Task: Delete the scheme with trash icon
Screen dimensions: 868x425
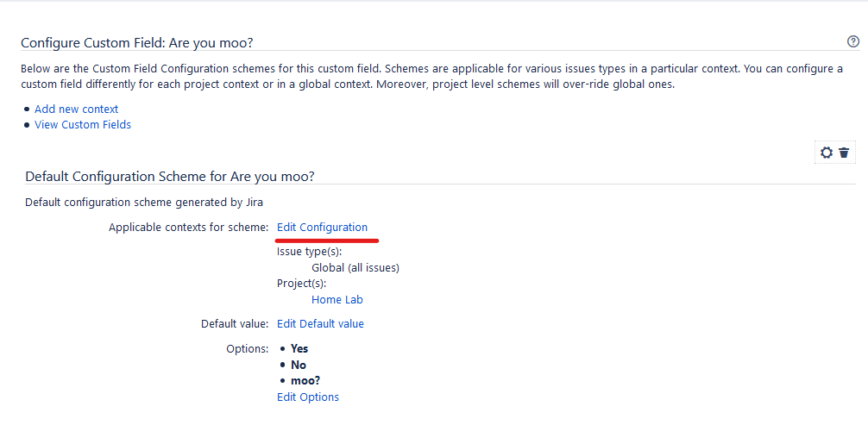Action: (844, 153)
